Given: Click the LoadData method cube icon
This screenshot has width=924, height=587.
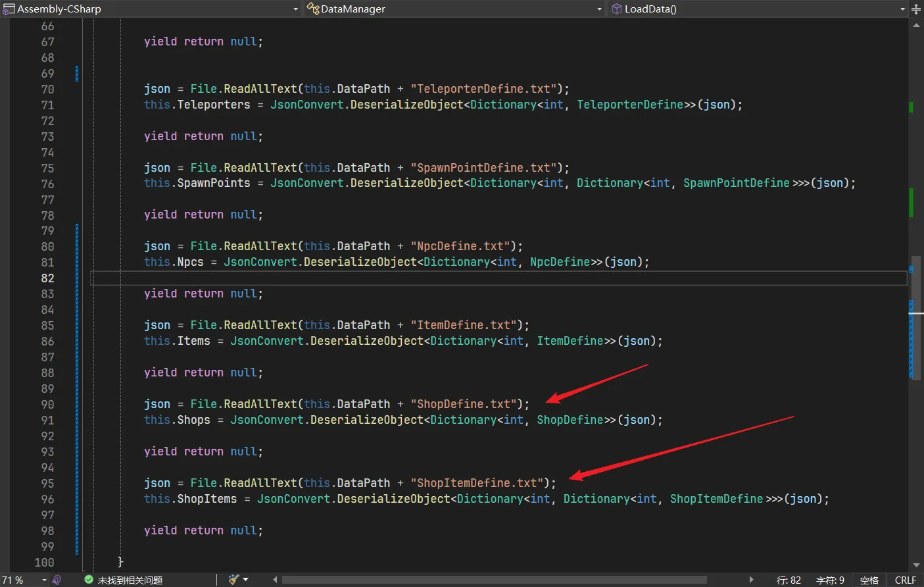Looking at the screenshot, I should click(x=616, y=9).
